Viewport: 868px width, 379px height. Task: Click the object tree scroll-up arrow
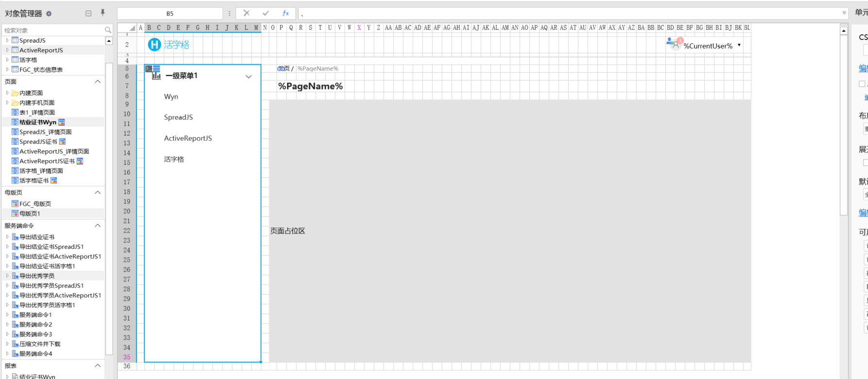tap(109, 41)
